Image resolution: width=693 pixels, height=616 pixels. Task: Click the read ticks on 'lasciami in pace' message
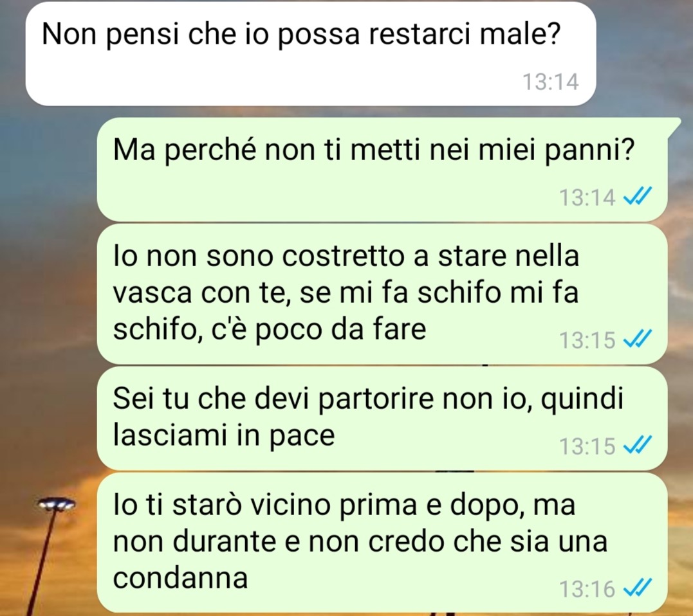tap(637, 445)
